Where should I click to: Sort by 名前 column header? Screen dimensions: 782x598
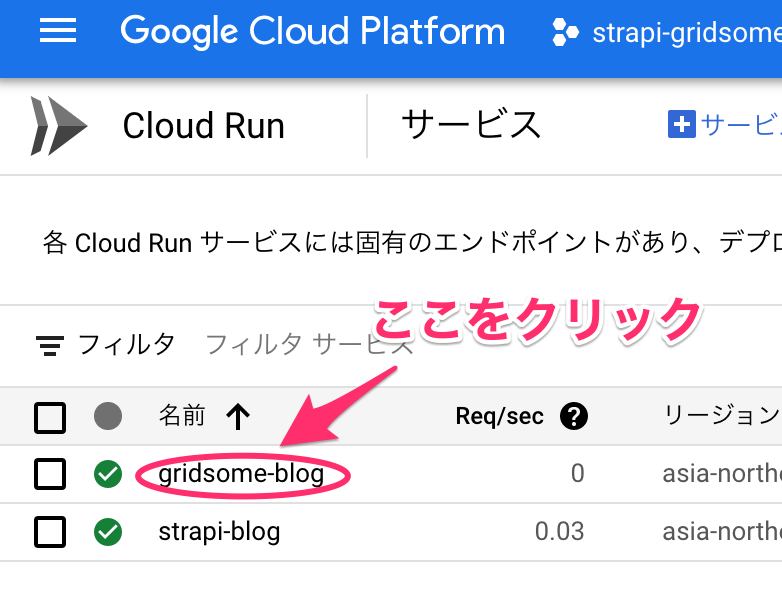[182, 415]
